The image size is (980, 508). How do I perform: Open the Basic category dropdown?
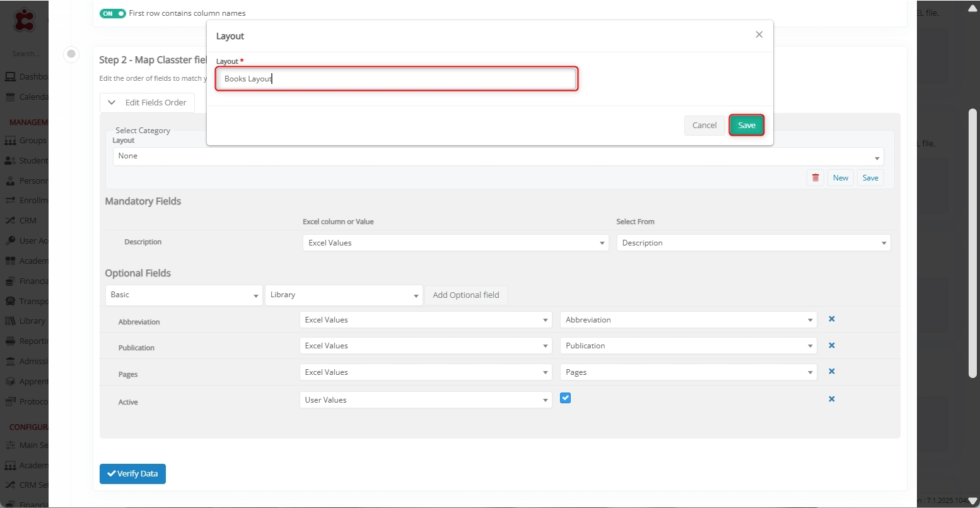click(x=184, y=295)
